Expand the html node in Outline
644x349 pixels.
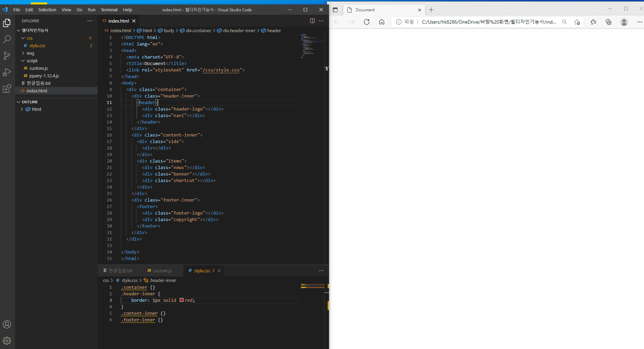pyautogui.click(x=22, y=109)
